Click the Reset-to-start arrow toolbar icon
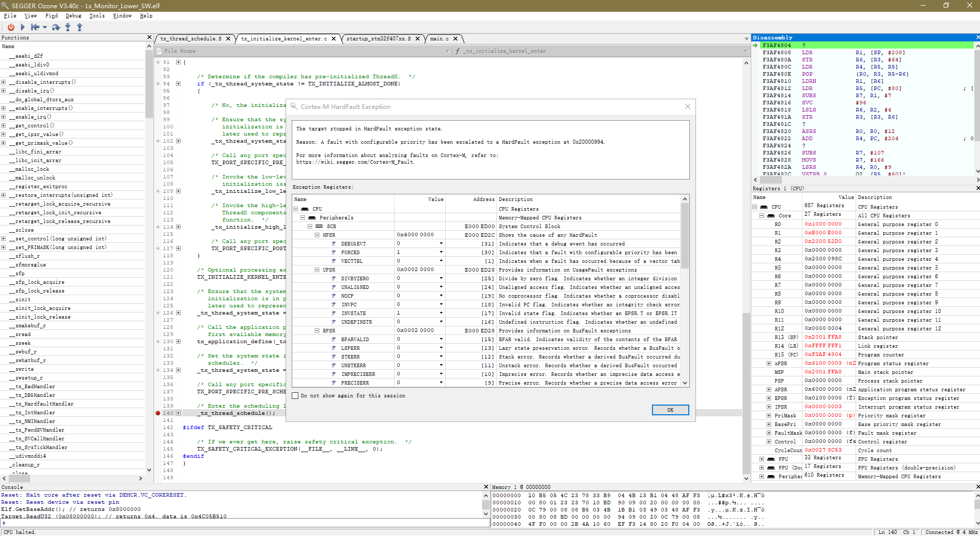The width and height of the screenshot is (980, 536). [x=35, y=27]
